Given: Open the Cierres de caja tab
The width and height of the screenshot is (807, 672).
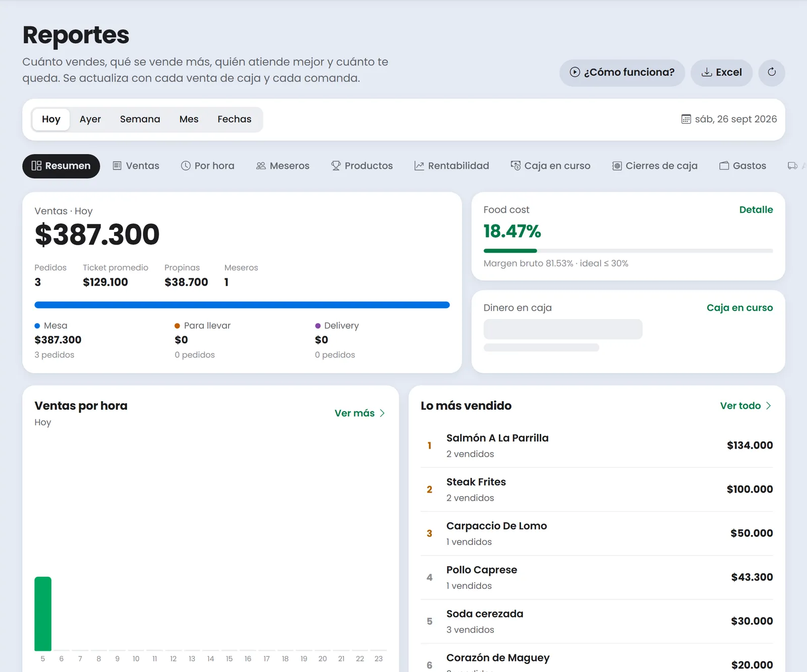Looking at the screenshot, I should tap(655, 166).
